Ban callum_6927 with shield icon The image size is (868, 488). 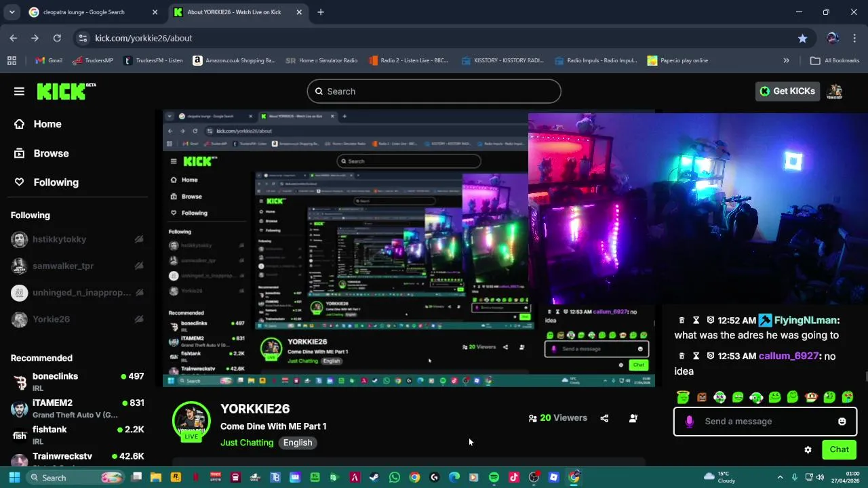710,357
